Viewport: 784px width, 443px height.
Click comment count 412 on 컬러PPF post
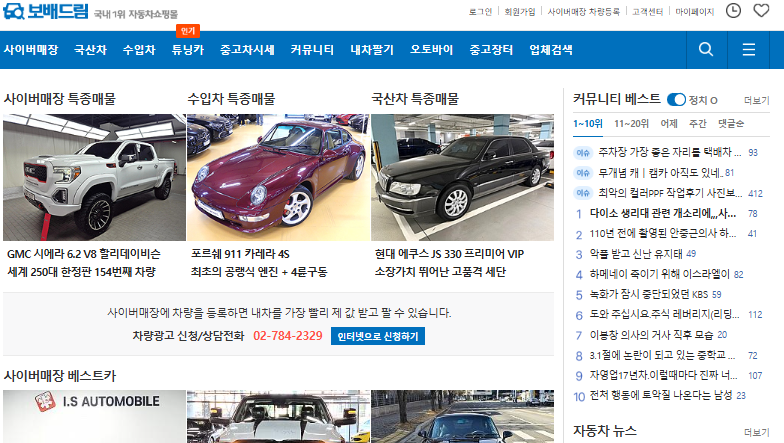[x=756, y=194]
